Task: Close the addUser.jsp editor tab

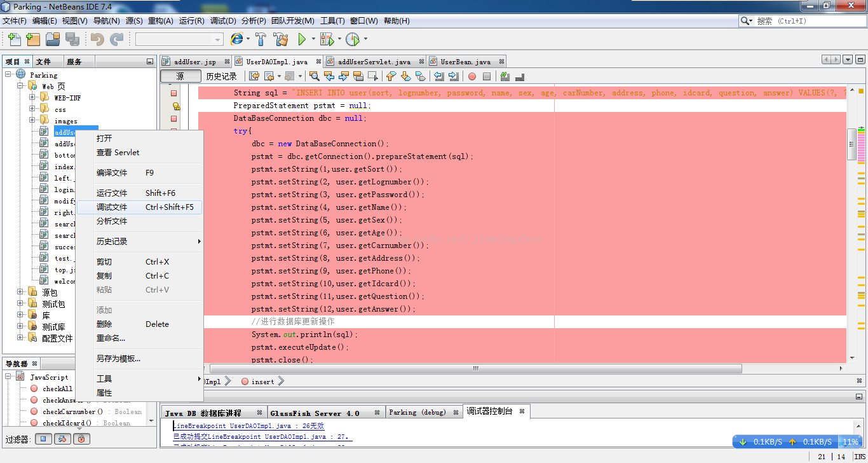Action: tap(226, 62)
